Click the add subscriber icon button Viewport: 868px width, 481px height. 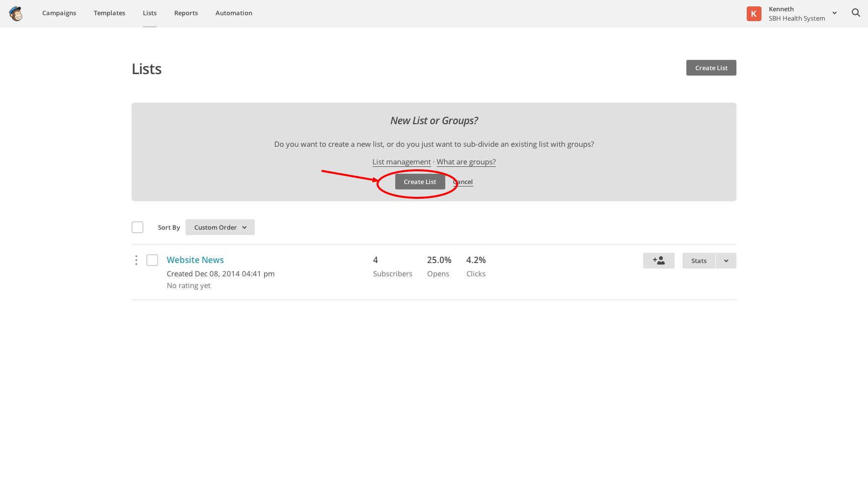point(658,261)
